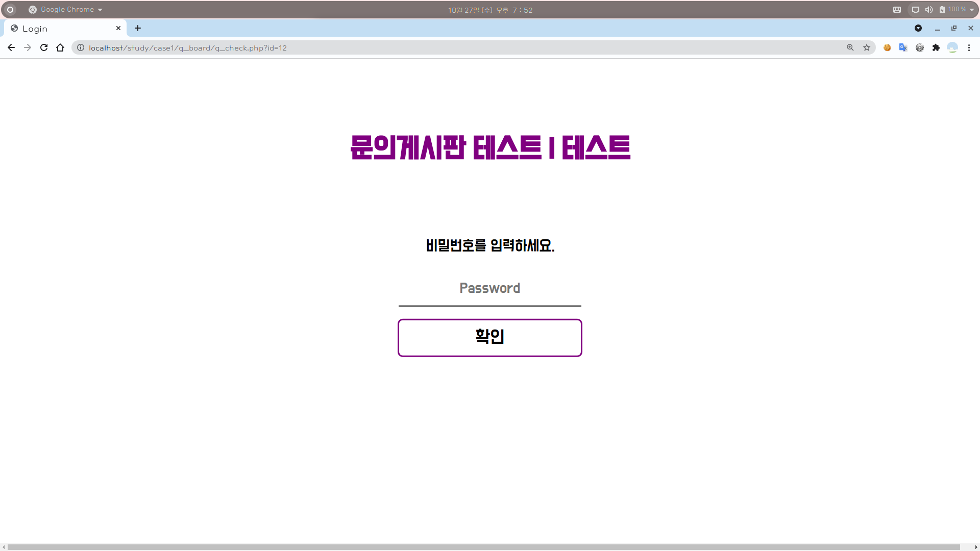Open Chrome's three-dot menu

[969, 47]
